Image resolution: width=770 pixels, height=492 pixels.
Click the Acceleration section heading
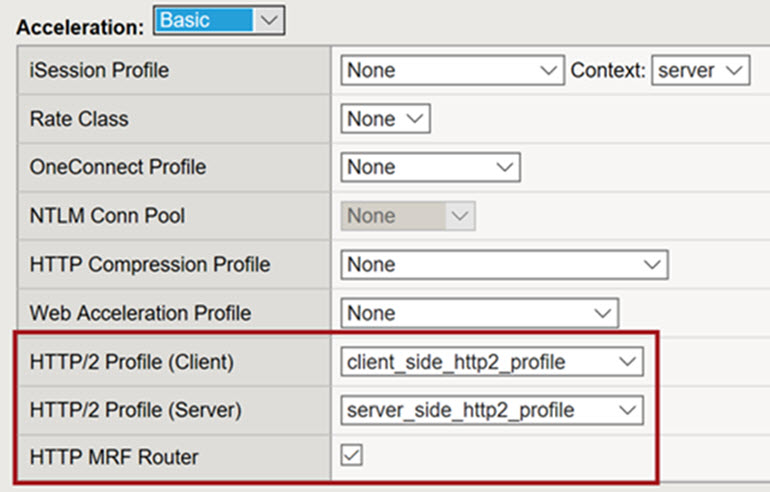(x=81, y=25)
